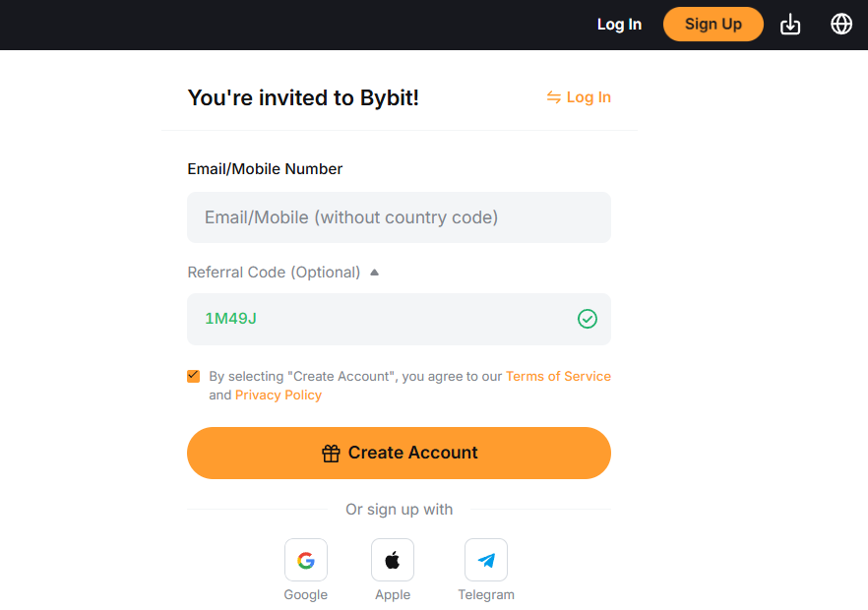Click the Telegram label under sign-up options
The height and width of the screenshot is (610, 868).
[486, 594]
